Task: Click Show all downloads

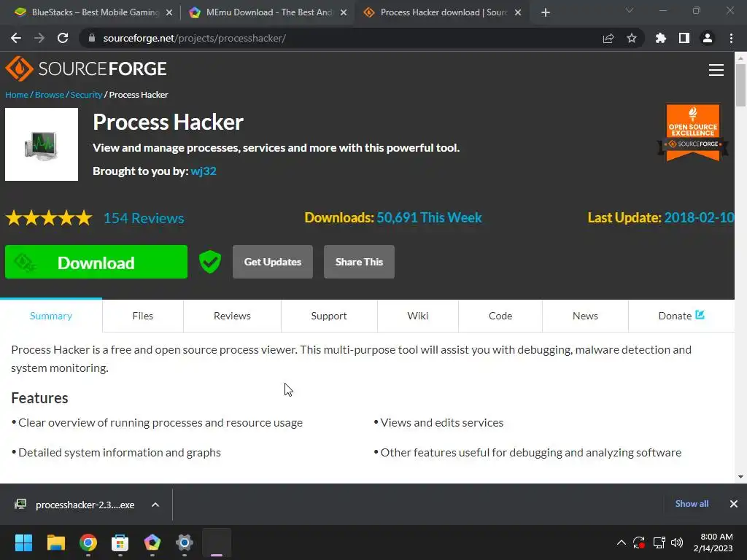Action: pyautogui.click(x=692, y=504)
